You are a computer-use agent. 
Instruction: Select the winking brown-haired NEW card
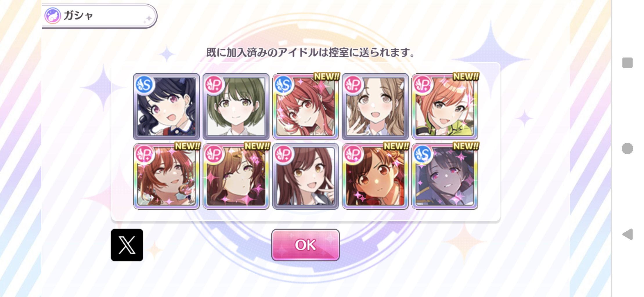click(236, 176)
